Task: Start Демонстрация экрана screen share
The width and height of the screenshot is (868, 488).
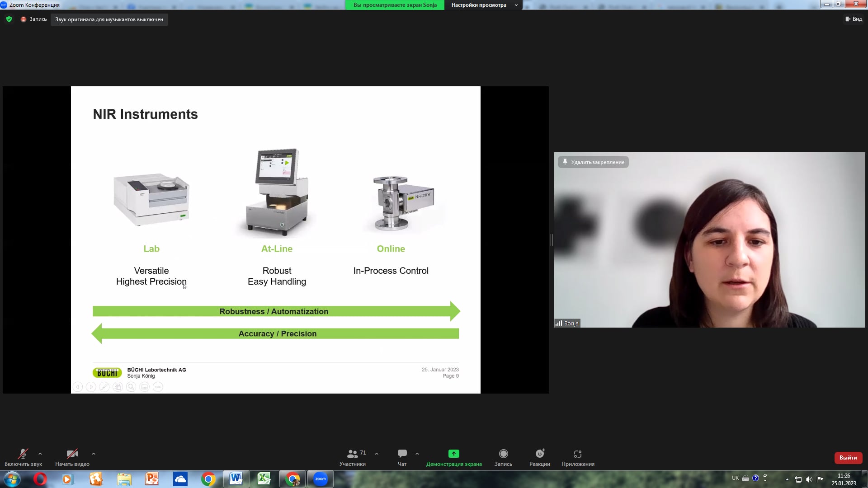Action: [454, 457]
